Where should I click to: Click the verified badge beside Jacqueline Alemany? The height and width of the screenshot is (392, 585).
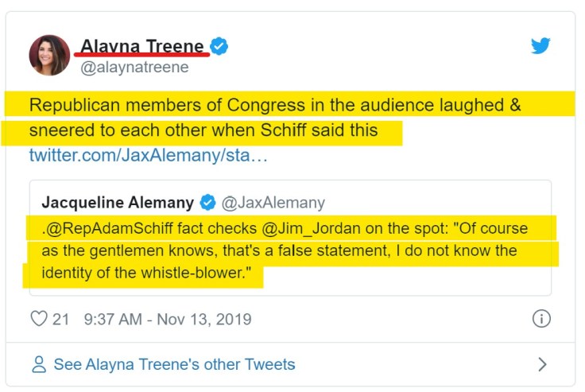click(x=208, y=202)
